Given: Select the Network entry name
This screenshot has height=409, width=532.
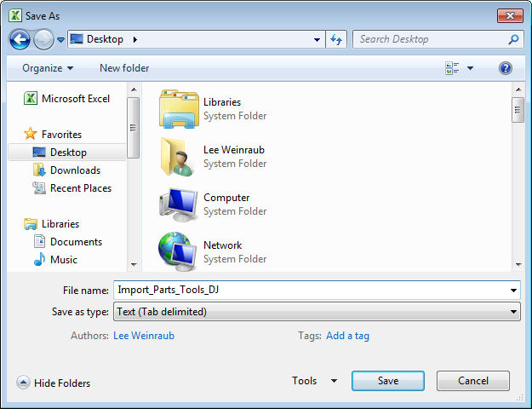Looking at the screenshot, I should [x=222, y=245].
